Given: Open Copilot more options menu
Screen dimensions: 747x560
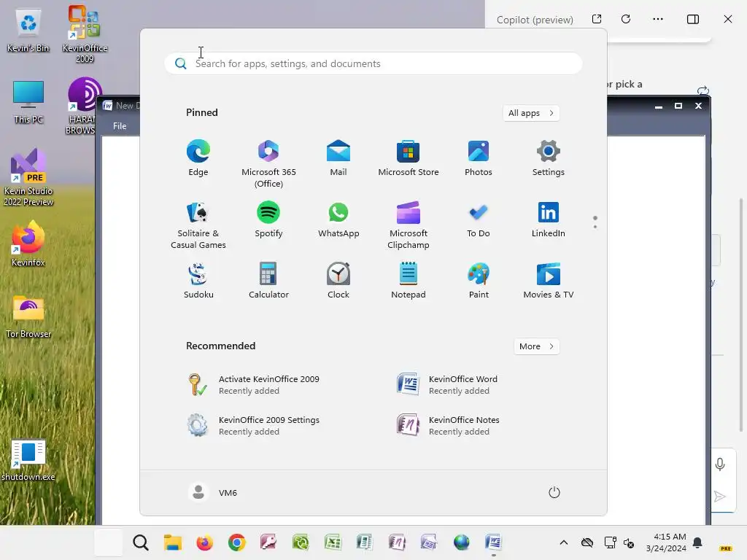Looking at the screenshot, I should pyautogui.click(x=658, y=19).
